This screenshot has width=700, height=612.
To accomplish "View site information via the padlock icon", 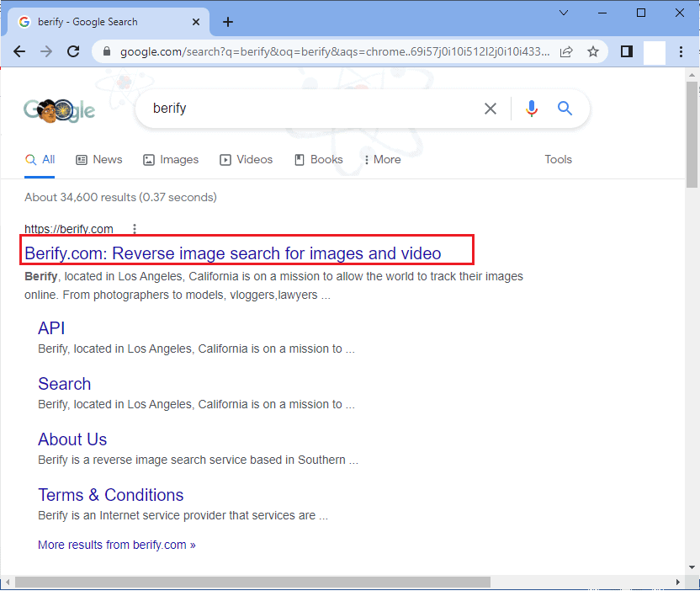I will click(x=106, y=51).
